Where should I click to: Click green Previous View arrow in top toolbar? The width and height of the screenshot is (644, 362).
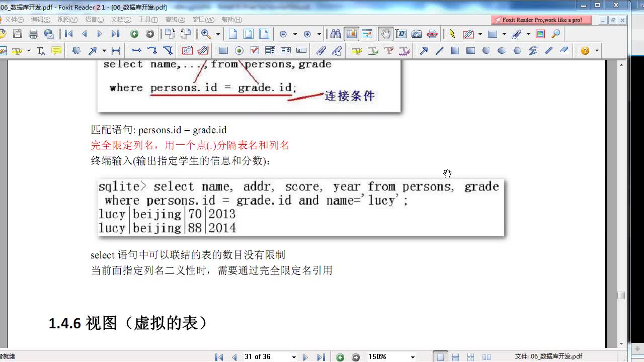pos(134,34)
